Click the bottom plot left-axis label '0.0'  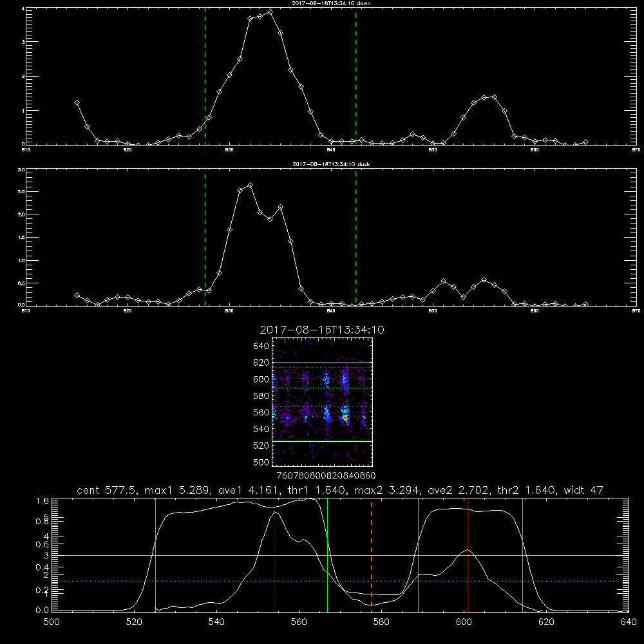coord(43,611)
